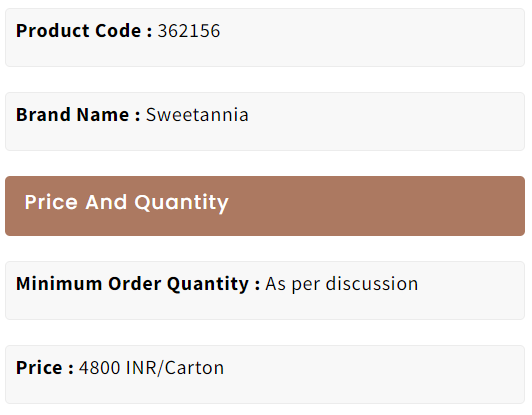Click the word Order in Minimum Order Quantity

coord(134,284)
